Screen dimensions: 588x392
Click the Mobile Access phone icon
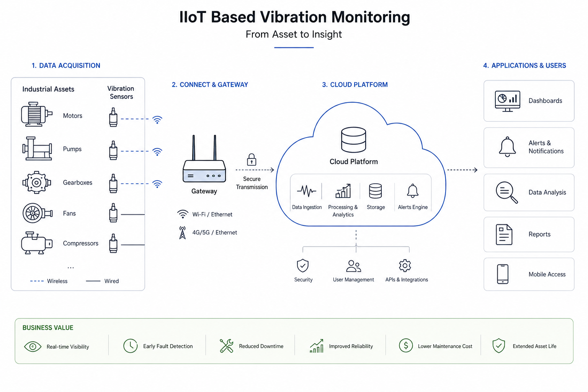(x=503, y=274)
